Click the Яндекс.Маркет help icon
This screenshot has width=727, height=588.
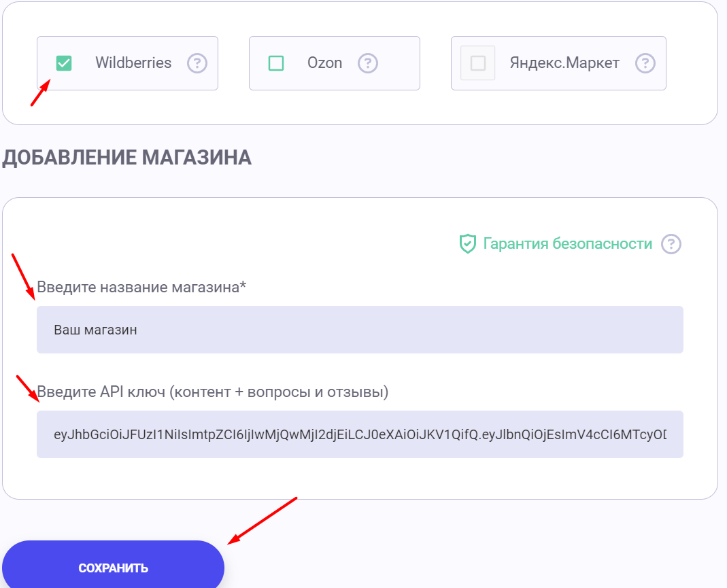[x=645, y=63]
